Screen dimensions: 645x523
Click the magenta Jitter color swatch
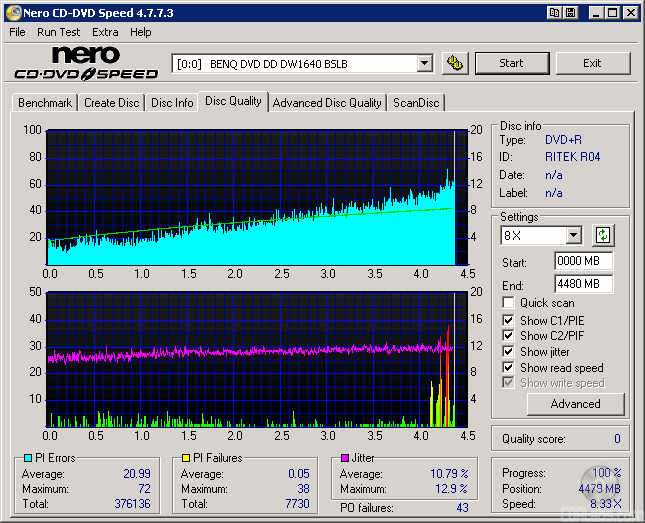pos(345,458)
